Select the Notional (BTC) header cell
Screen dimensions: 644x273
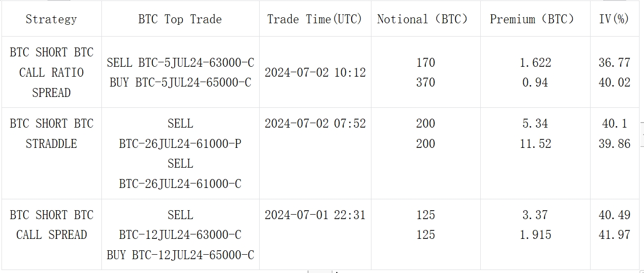click(x=422, y=19)
